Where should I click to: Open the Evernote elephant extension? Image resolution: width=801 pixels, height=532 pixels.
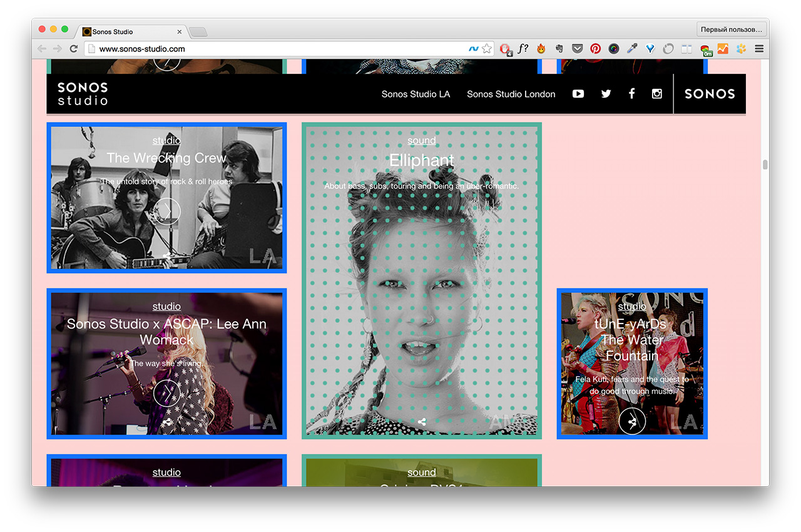point(559,49)
